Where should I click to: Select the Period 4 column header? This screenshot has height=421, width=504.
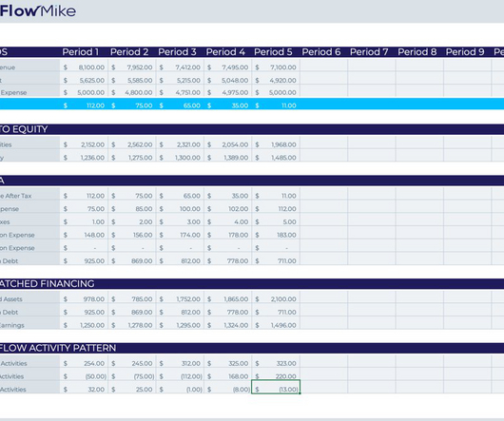pos(225,52)
